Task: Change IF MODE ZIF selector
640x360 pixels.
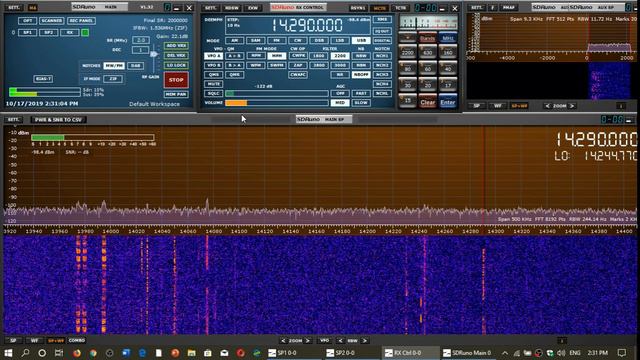Action: pyautogui.click(x=113, y=78)
